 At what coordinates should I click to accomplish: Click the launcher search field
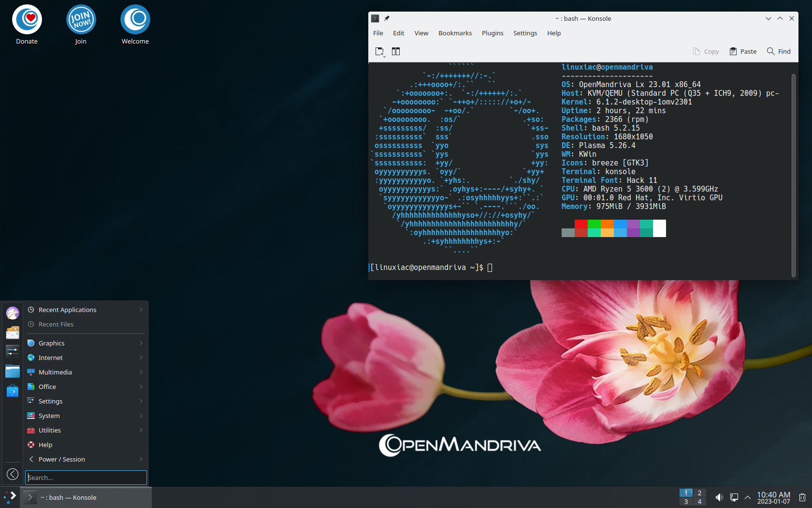pyautogui.click(x=86, y=478)
